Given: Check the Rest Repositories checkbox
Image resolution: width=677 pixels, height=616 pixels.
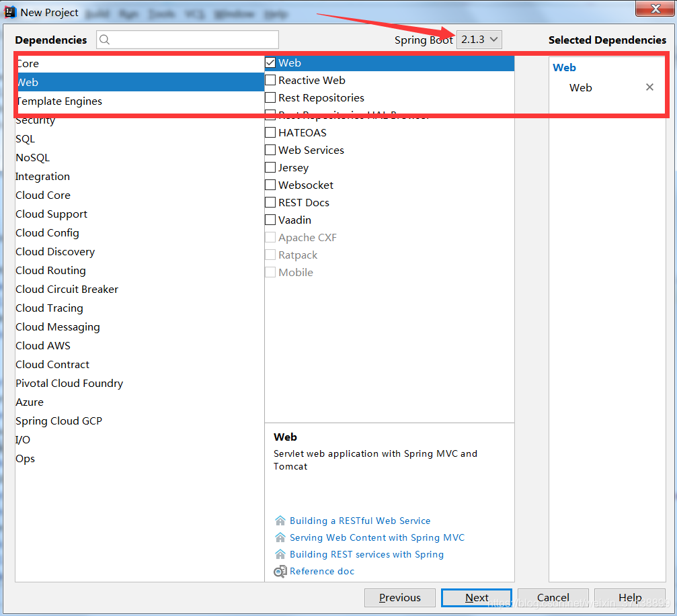Looking at the screenshot, I should pos(270,98).
